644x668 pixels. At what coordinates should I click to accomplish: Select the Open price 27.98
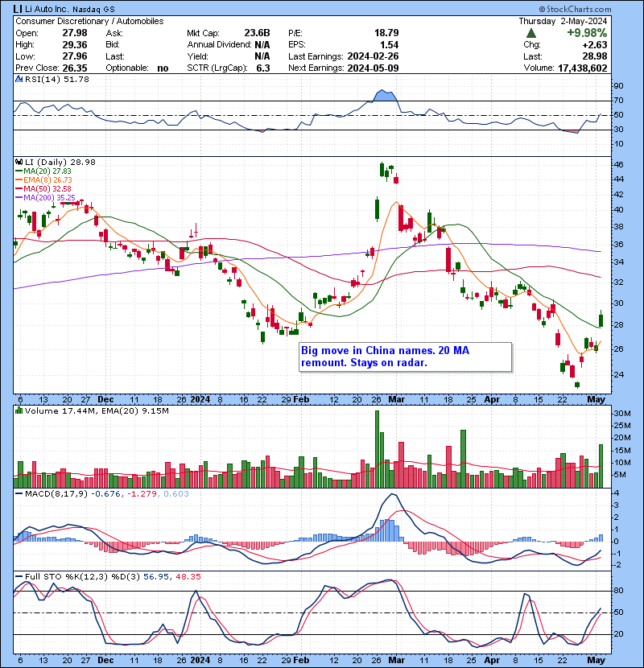tap(75, 33)
